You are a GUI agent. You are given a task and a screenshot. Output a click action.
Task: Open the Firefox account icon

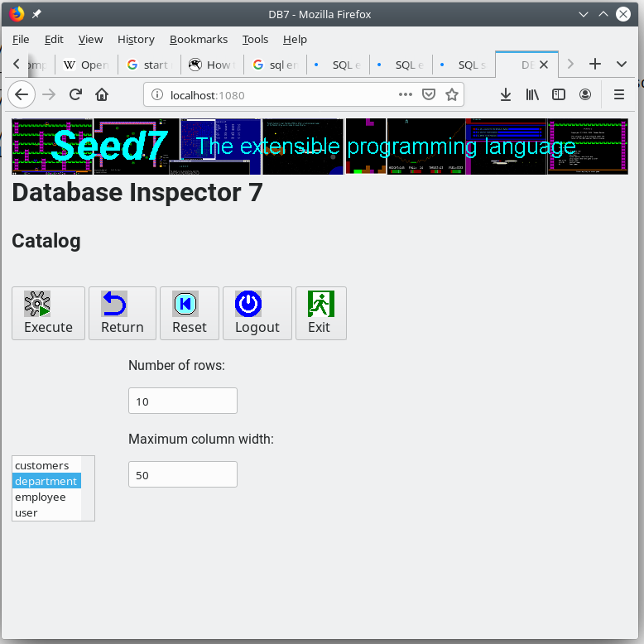coord(585,95)
